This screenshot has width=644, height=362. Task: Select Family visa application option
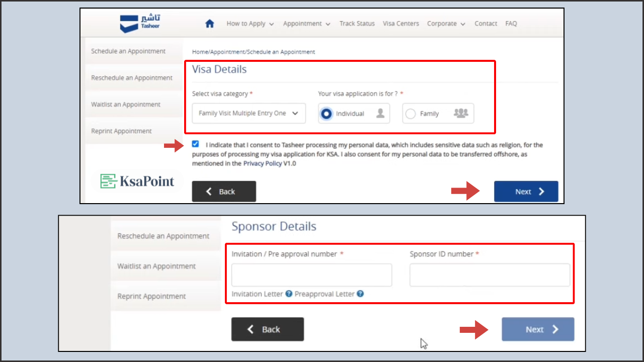click(x=438, y=114)
